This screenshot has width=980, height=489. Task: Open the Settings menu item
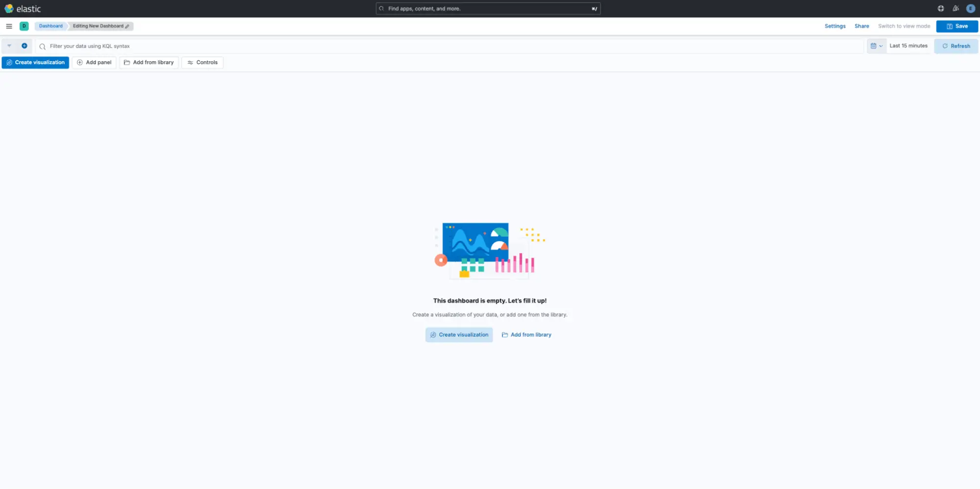click(x=835, y=26)
